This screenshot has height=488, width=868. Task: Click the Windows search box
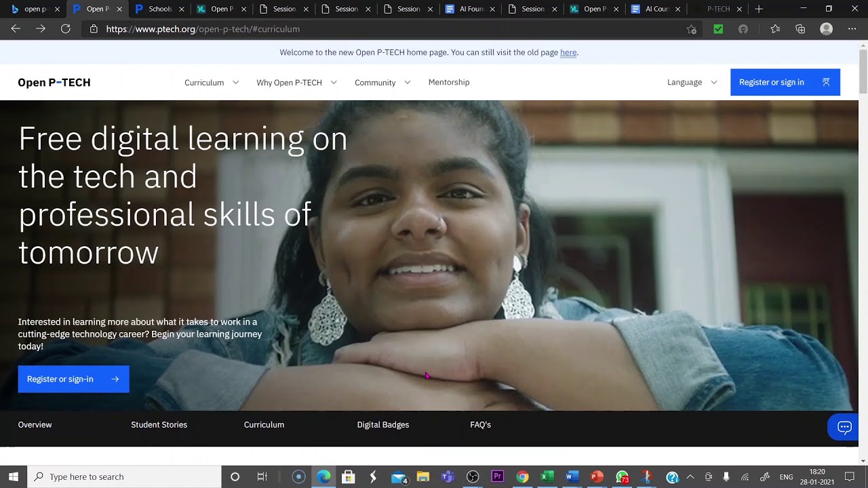point(124,476)
